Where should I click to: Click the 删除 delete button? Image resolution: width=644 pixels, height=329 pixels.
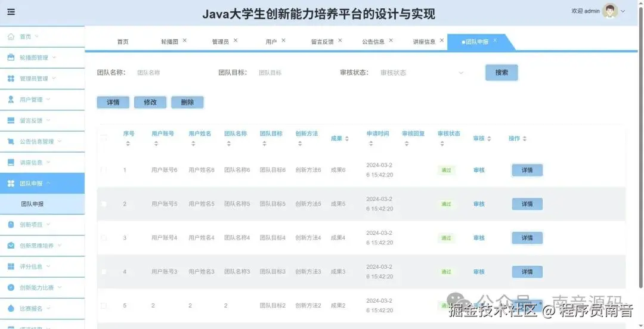[x=187, y=103]
